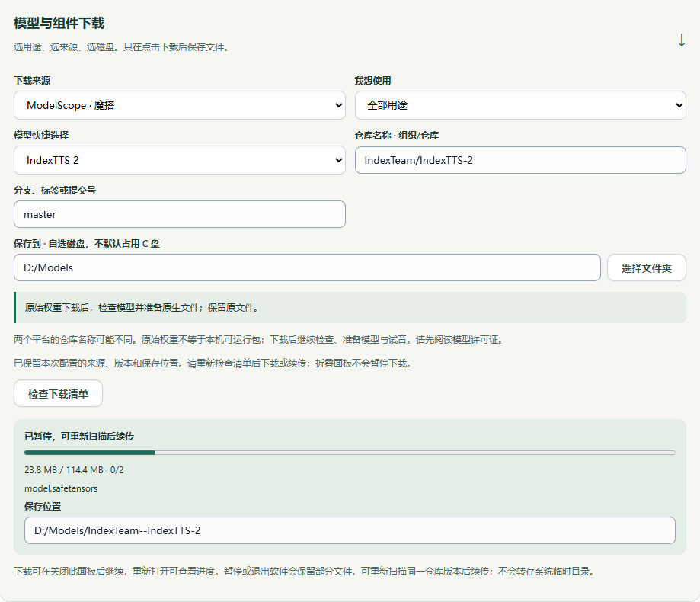Viewport: 700px width, 602px height.
Task: Expand the 模型快捷选择 IndexTTS 2 dropdown
Action: click(x=180, y=160)
